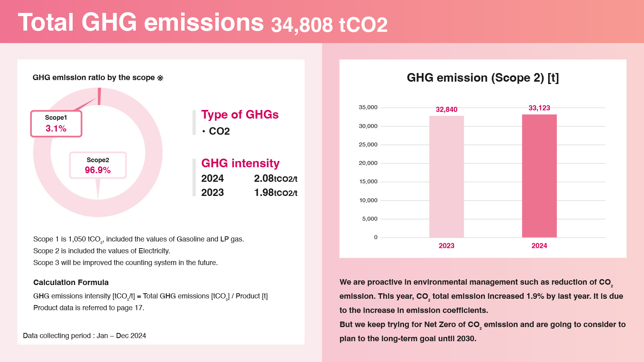Click the Scope1 3.1% callout box
The width and height of the screenshot is (644, 362).
tap(56, 124)
